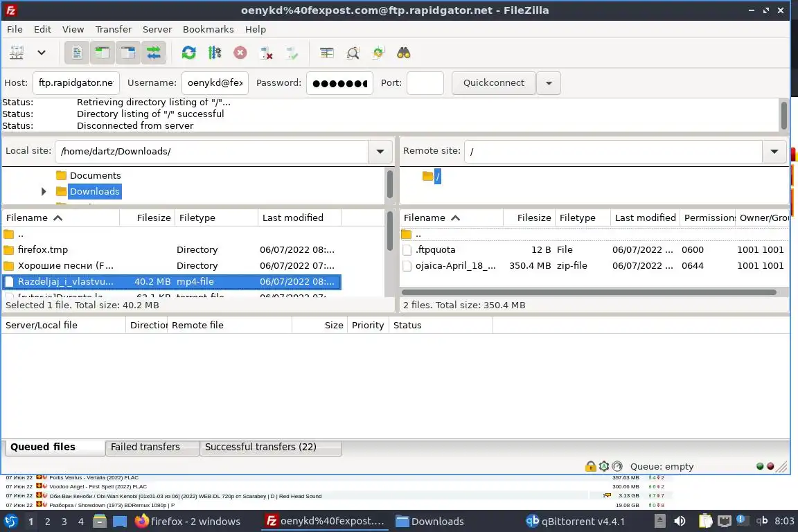This screenshot has height=532, width=798.
Task: Switch to Successful transfers tab
Action: (x=271, y=447)
